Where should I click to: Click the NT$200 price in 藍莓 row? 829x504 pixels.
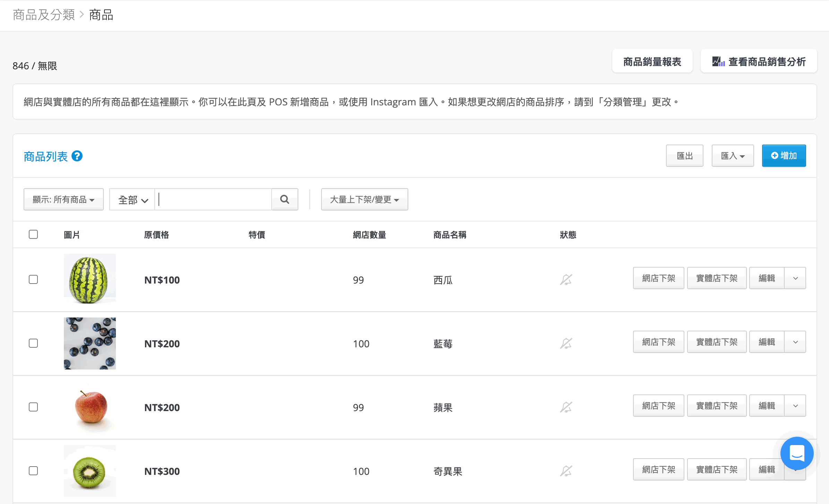coord(162,344)
